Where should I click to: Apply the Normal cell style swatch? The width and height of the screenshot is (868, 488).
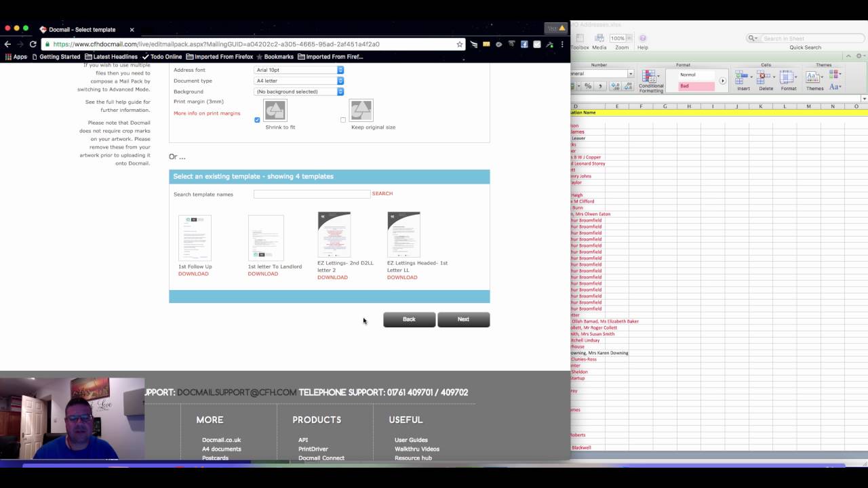(696, 75)
